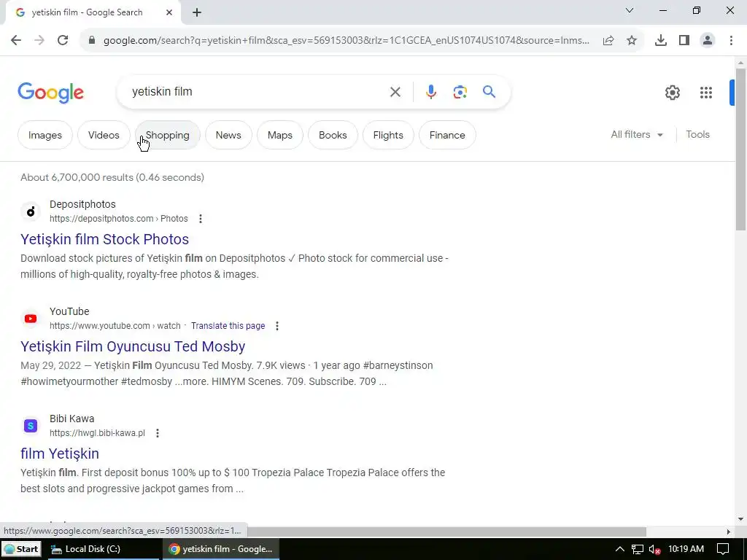This screenshot has width=747, height=560.
Task: Reload the current page
Action: 63,40
